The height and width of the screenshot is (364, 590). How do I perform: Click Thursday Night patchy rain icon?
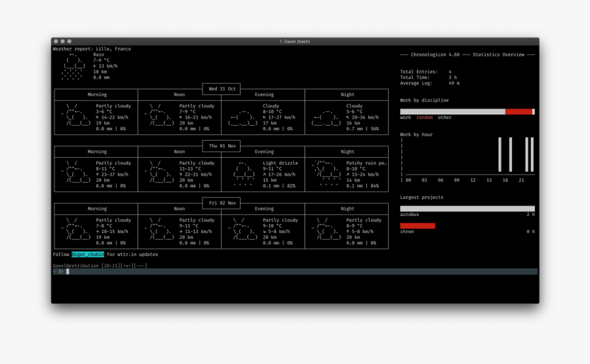(326, 174)
